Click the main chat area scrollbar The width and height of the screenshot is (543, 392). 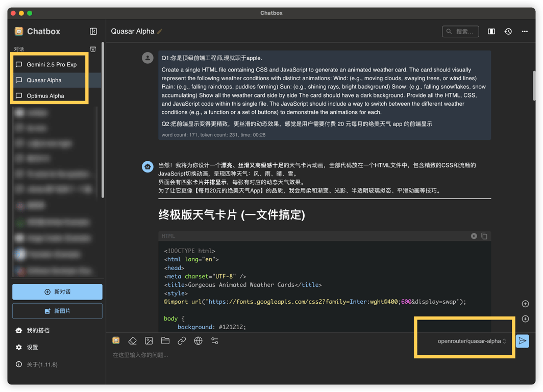[x=534, y=86]
